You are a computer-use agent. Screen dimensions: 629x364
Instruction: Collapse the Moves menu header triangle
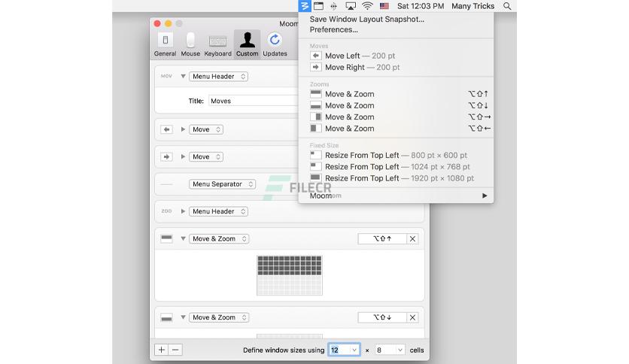click(183, 76)
